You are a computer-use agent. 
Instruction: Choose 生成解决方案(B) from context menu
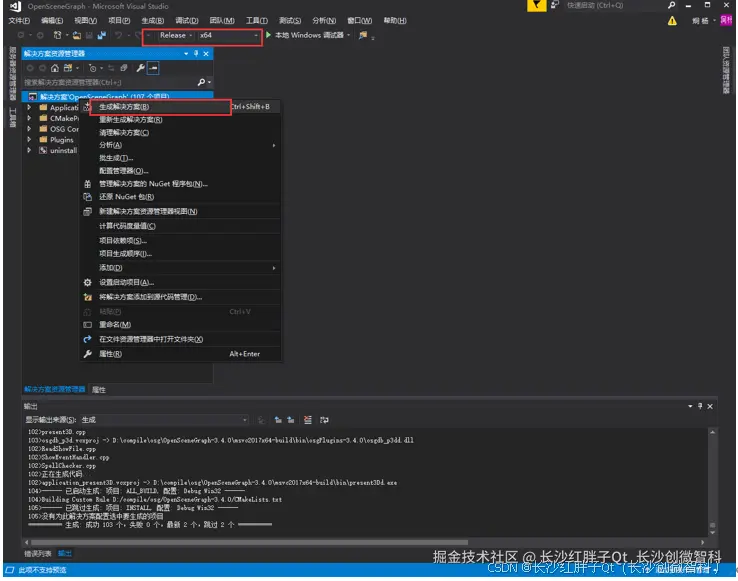point(181,107)
